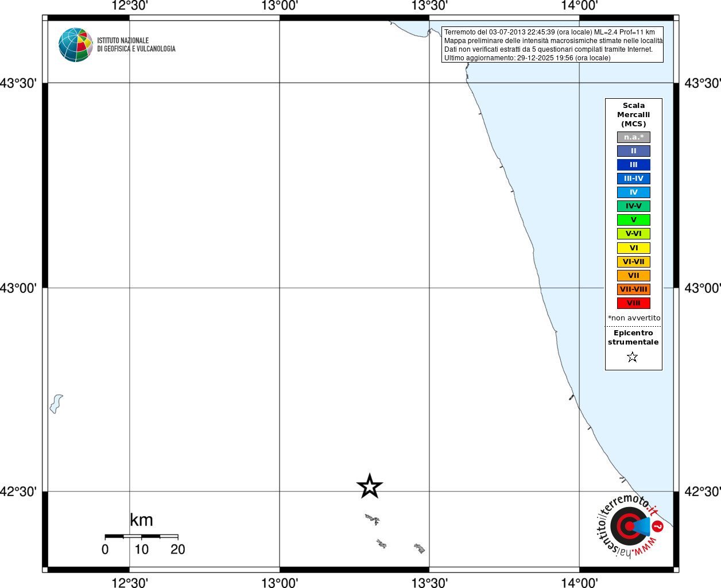
Task: Click the left 43°00' latitude label
Action: [x=18, y=288]
